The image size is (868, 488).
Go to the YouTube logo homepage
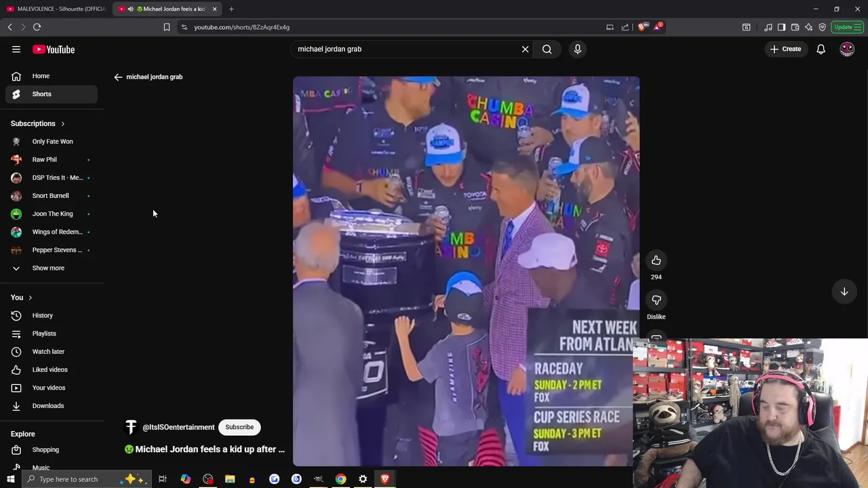[54, 49]
